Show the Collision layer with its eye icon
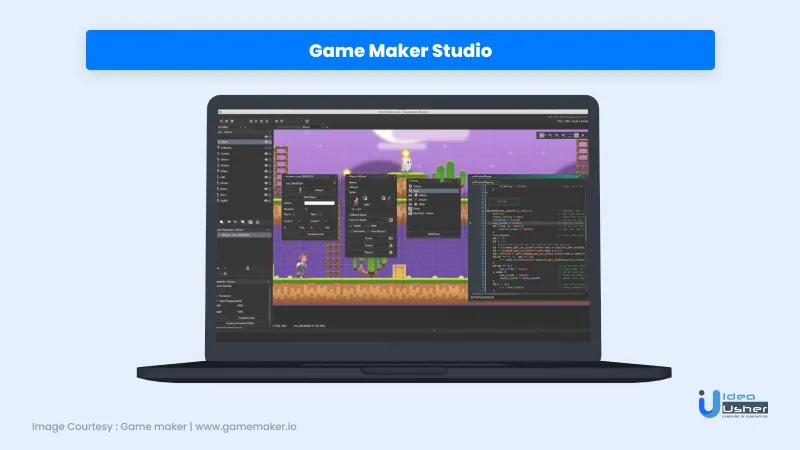This screenshot has width=800, height=450. click(x=266, y=148)
